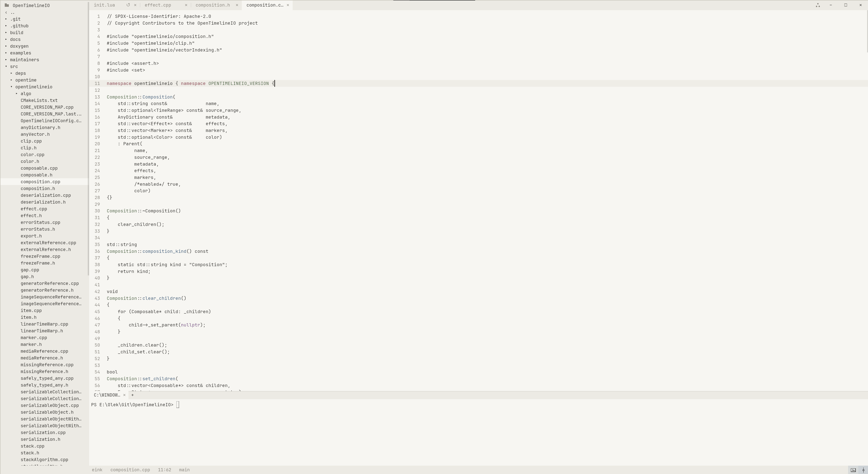868x474 pixels.
Task: Close the effect.cpp tab
Action: [186, 5]
